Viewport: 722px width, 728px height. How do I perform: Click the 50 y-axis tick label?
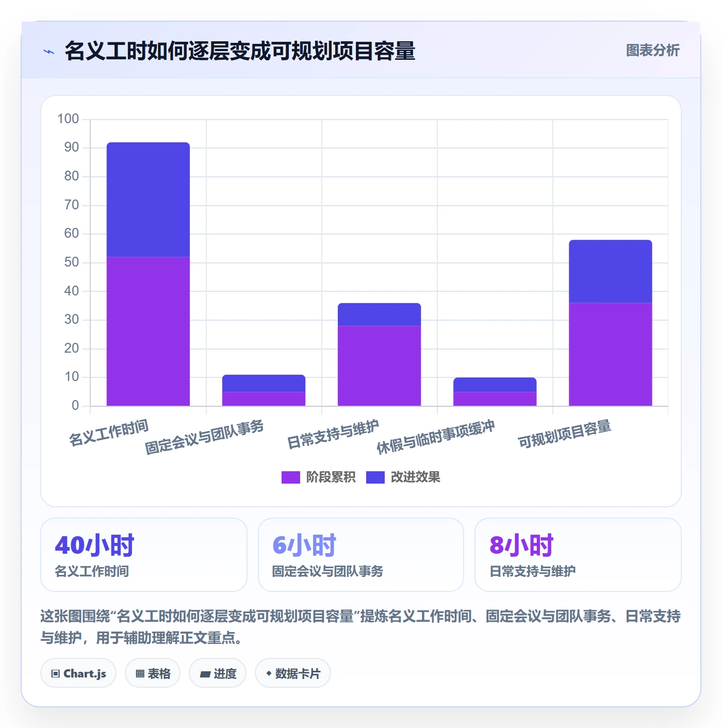tap(72, 262)
